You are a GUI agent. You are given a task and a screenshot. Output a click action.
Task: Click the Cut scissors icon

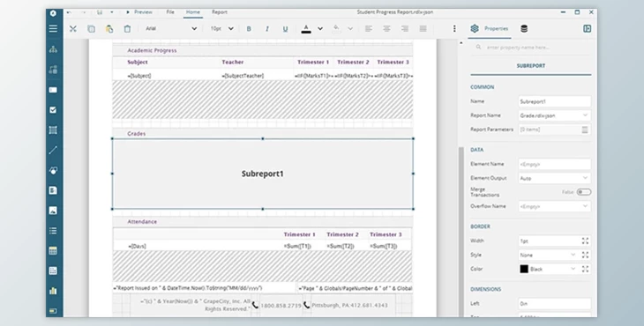coord(73,29)
